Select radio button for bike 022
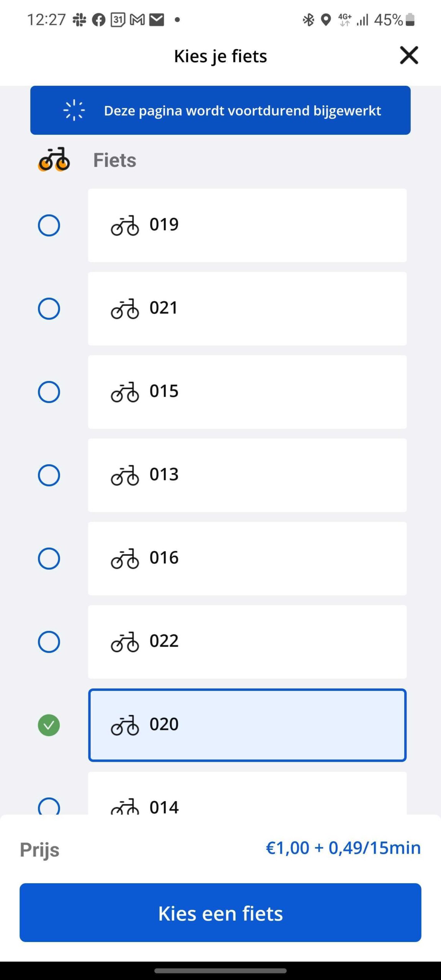This screenshot has width=441, height=980. coord(49,642)
